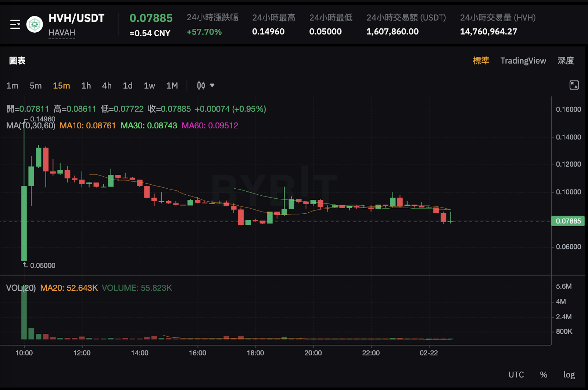
Task: Click the HVH/USDT trading pair title
Action: pyautogui.click(x=76, y=18)
